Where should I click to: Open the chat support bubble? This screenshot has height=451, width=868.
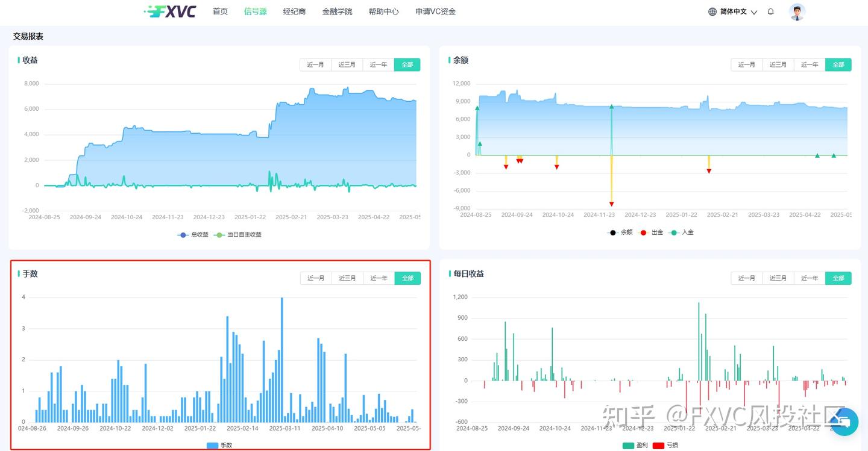pyautogui.click(x=843, y=422)
